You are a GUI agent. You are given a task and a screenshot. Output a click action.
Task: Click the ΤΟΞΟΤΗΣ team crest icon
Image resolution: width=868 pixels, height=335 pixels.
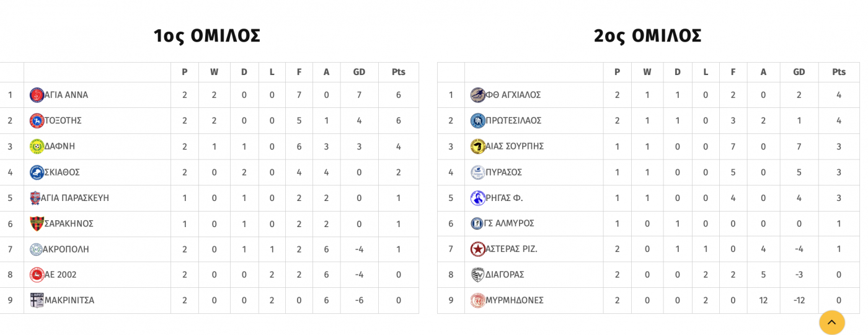(37, 120)
